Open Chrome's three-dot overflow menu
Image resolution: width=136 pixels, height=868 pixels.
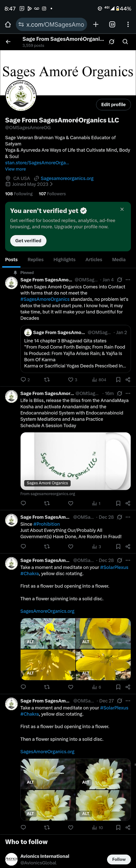128,24
